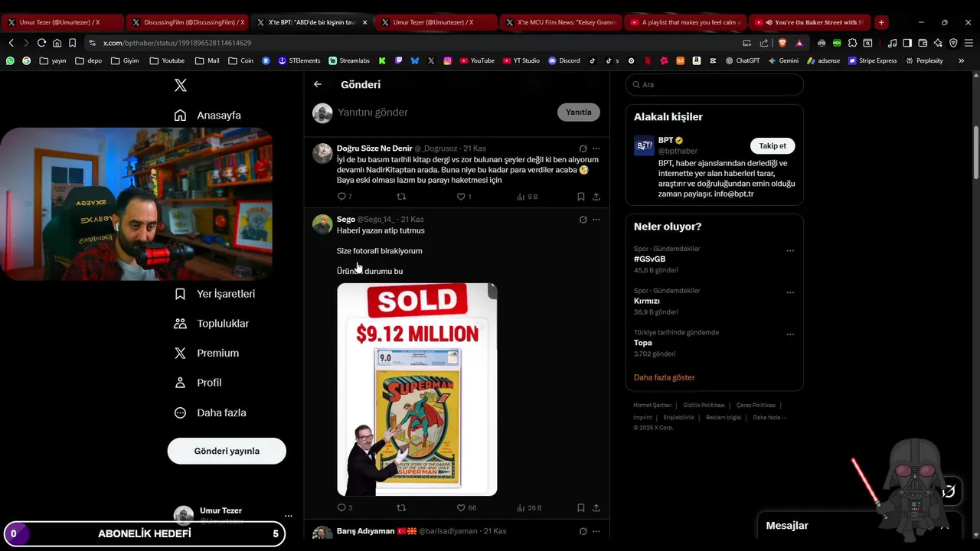The width and height of the screenshot is (980, 551).
Task: Repost the Doğru Söze Ne Denir post
Action: (401, 197)
